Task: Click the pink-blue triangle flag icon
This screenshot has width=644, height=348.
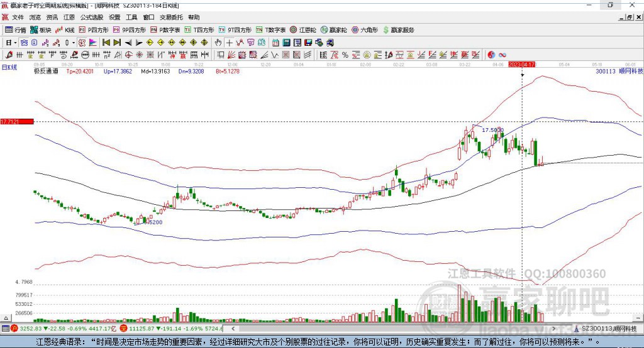Action: click(x=93, y=43)
